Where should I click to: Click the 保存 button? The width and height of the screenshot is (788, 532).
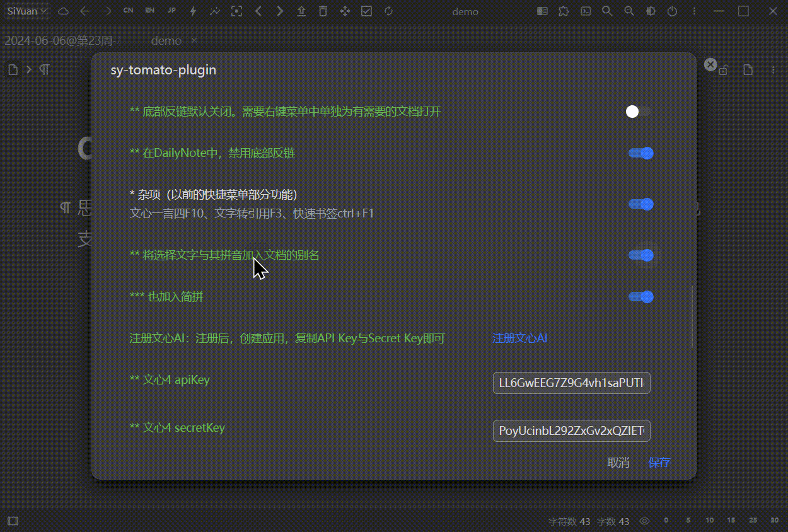tap(659, 463)
